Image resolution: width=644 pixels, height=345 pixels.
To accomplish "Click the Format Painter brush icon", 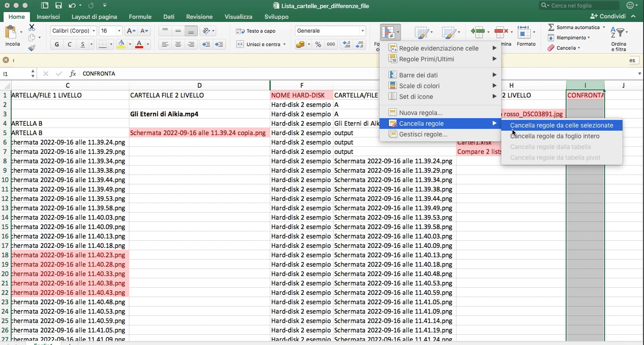I will [x=32, y=48].
